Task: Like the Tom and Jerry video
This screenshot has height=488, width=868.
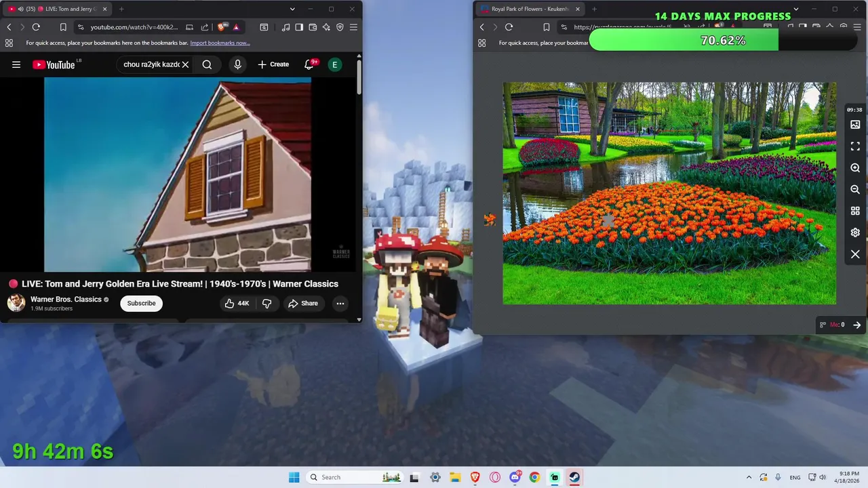Action: click(x=237, y=303)
